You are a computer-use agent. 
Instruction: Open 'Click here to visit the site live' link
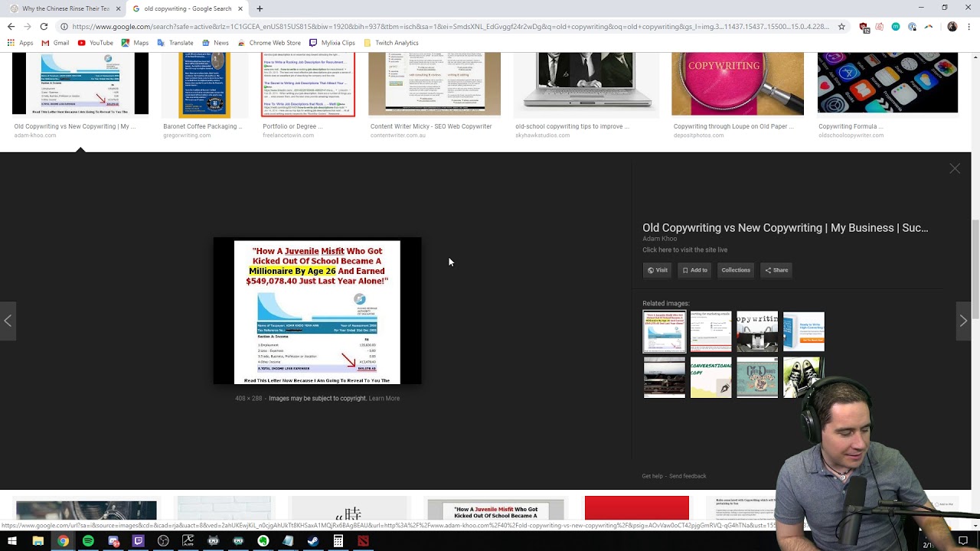pos(685,249)
